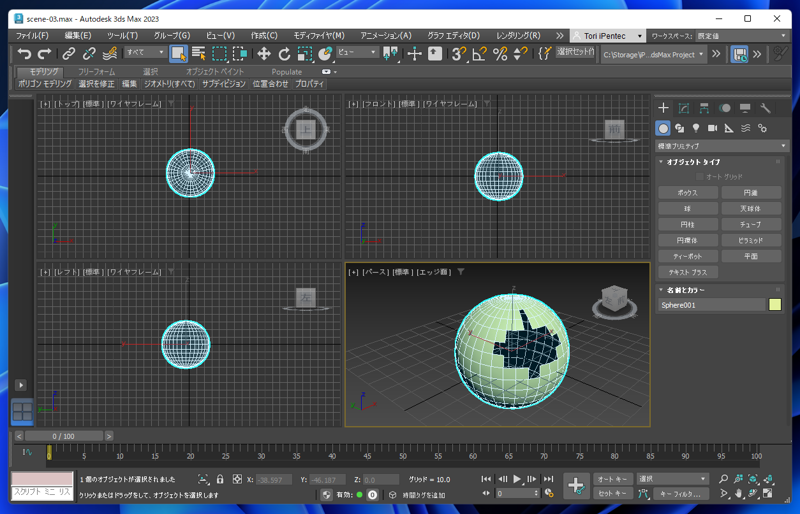The image size is (800, 514).
Task: Click the Bind to Space Warp icon
Action: coord(109,53)
